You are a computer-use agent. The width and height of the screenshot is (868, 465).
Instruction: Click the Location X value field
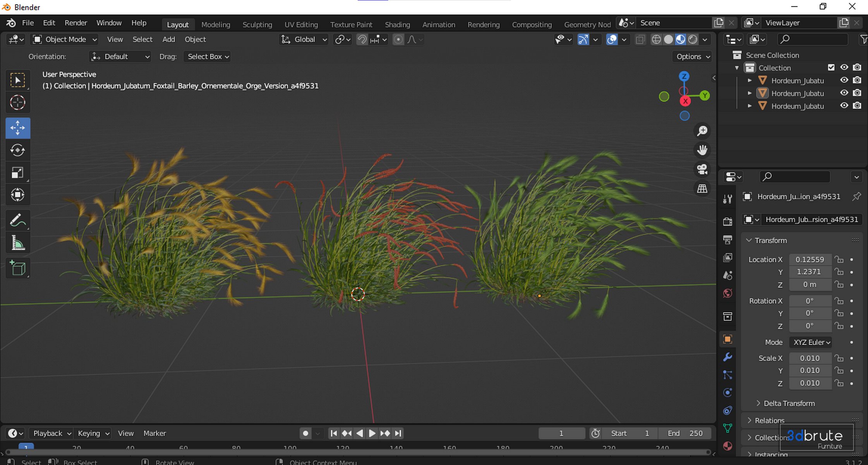click(810, 260)
